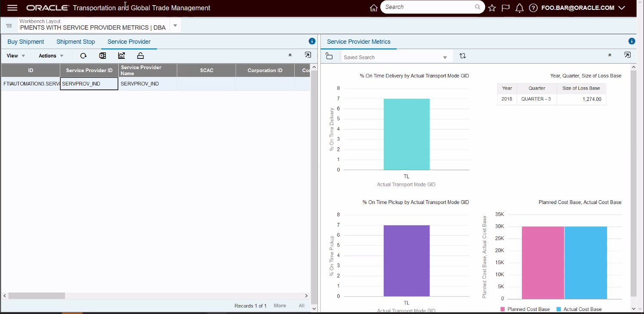Click the table scroll left arrow
Screen dimensions: 644x314
tap(5, 296)
